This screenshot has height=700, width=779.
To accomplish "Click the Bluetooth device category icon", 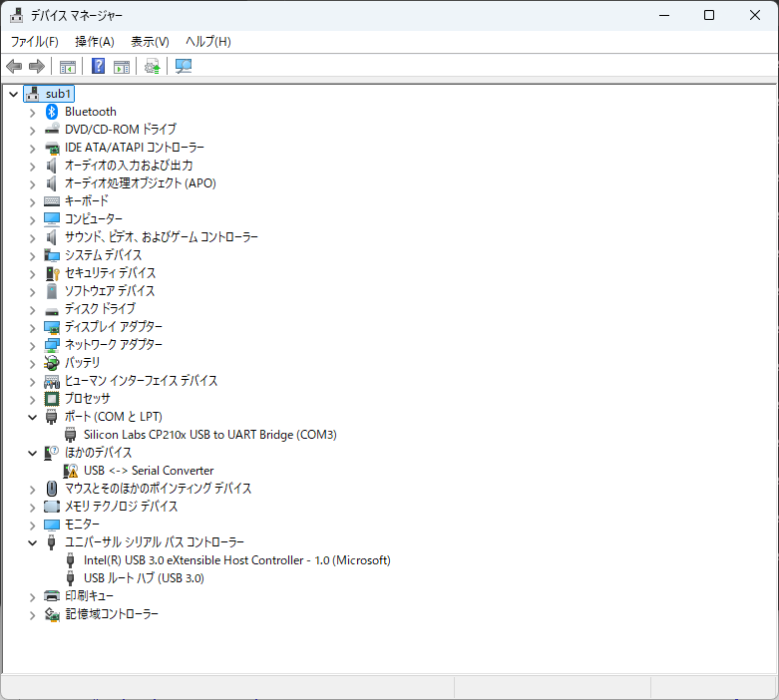I will click(x=52, y=112).
